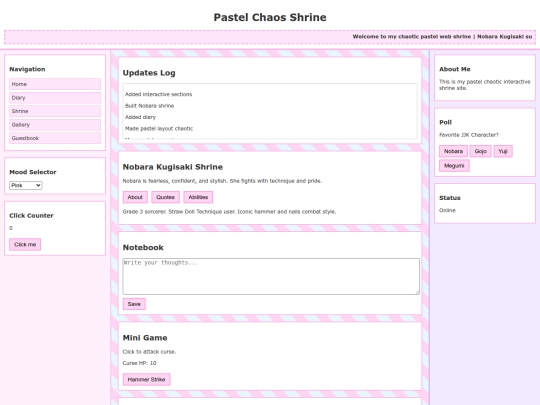The width and height of the screenshot is (540, 405).
Task: Click the Mini Game heading
Action: tap(145, 338)
